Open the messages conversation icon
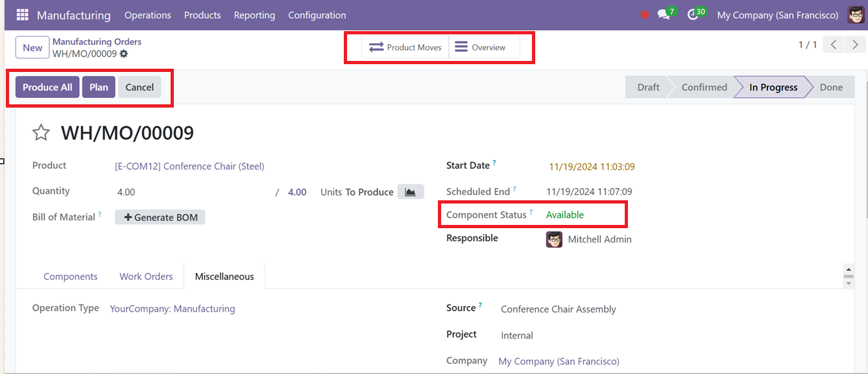This screenshot has height=374, width=868. coord(663,15)
